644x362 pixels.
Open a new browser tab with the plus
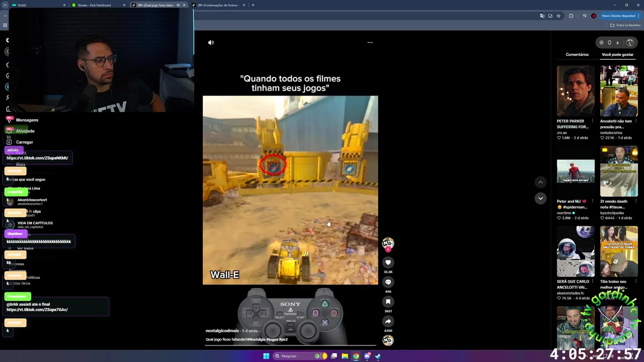coord(253,5)
